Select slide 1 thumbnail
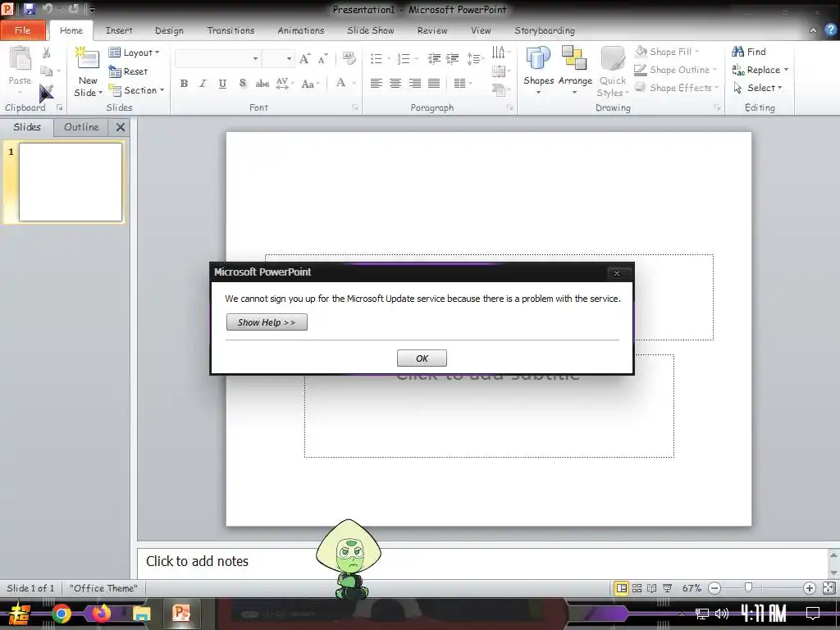Viewport: 840px width, 630px height. pos(71,181)
